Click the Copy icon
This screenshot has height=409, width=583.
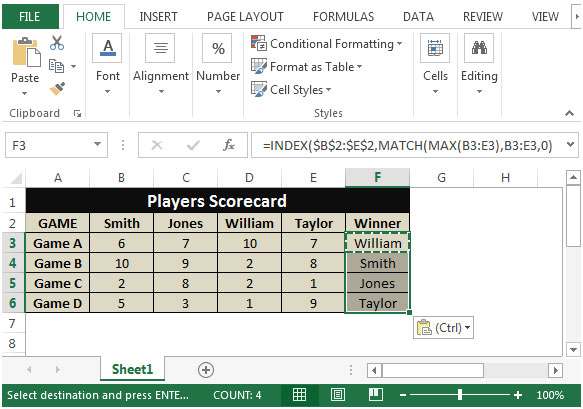click(x=57, y=66)
